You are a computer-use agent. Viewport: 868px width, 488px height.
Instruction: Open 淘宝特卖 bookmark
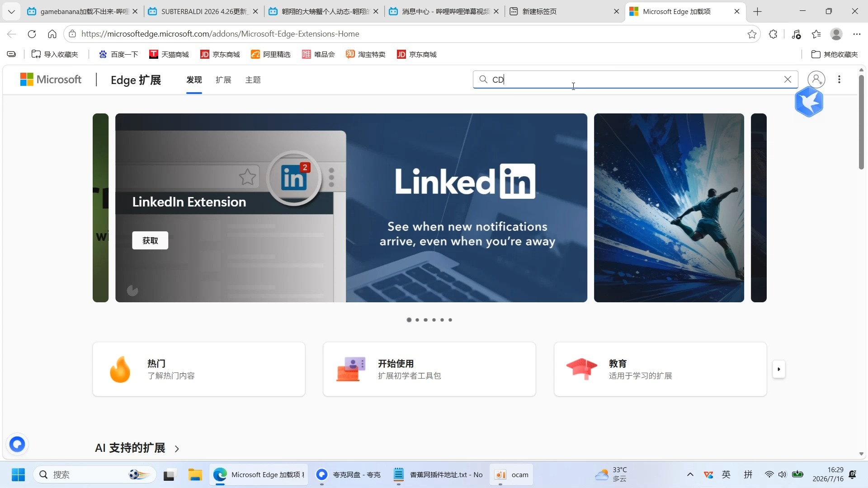[366, 54]
